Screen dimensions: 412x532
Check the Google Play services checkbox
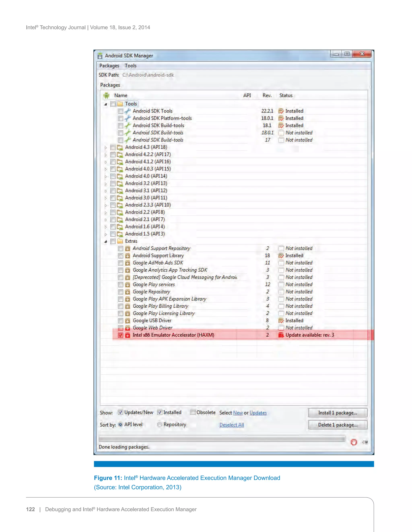click(x=121, y=285)
